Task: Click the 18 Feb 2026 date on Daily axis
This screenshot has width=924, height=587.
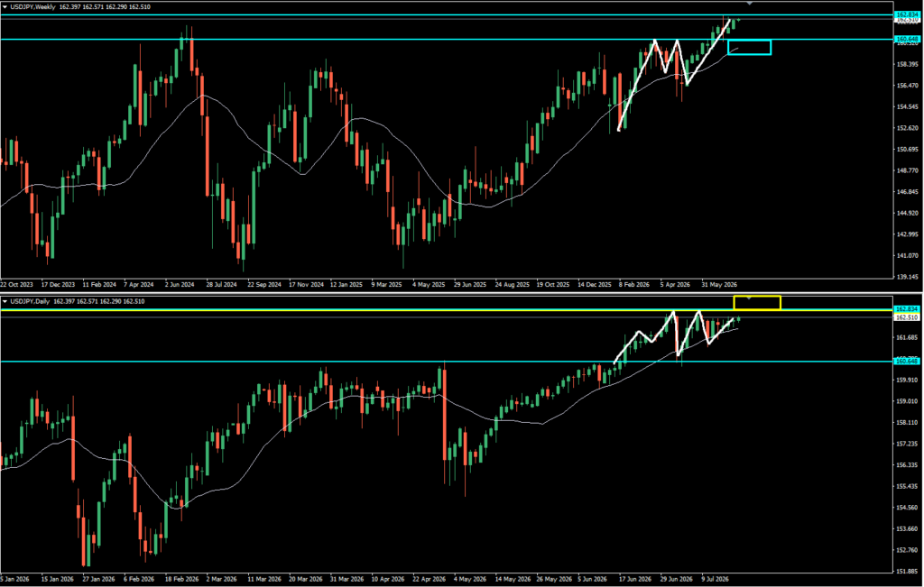Action: pos(180,579)
